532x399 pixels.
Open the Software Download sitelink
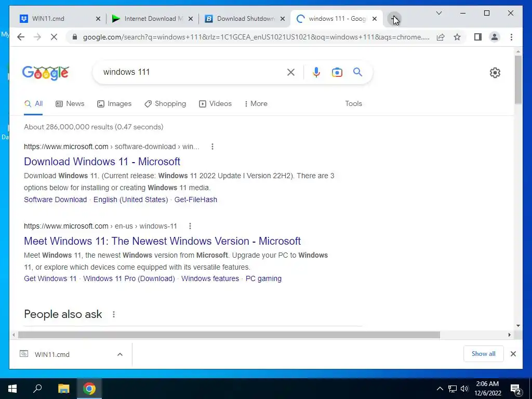coord(55,199)
